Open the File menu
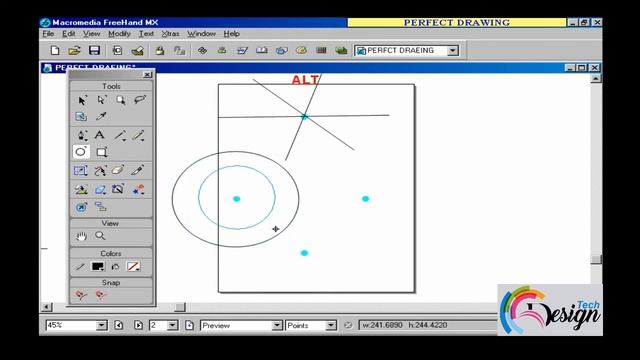Screen dimensions: 640x360 pyautogui.click(x=48, y=34)
